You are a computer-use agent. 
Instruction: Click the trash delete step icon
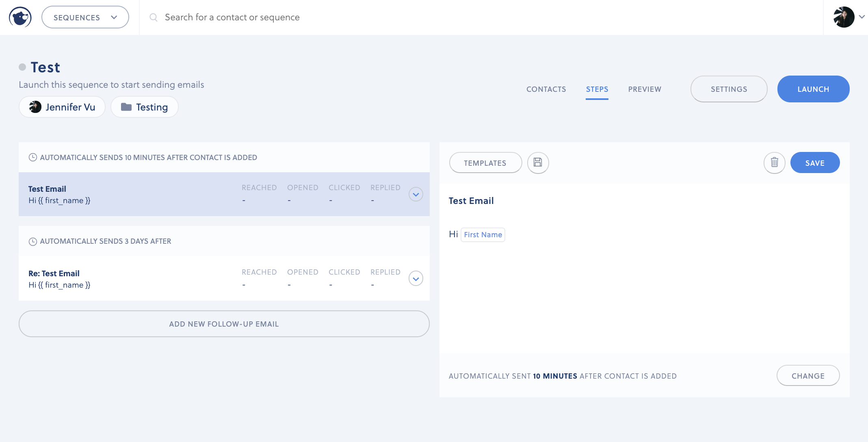[x=774, y=162]
